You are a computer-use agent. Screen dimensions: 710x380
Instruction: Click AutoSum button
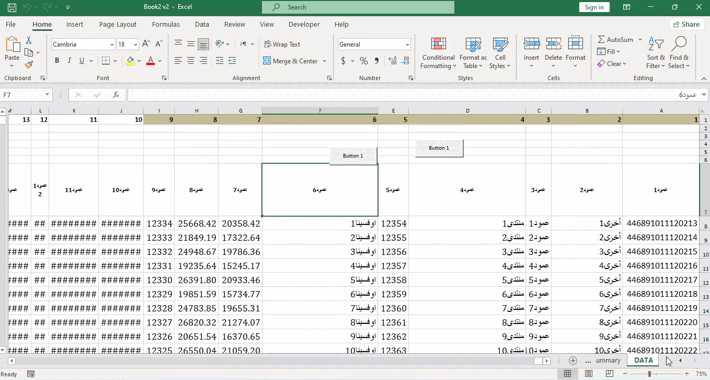coord(615,39)
